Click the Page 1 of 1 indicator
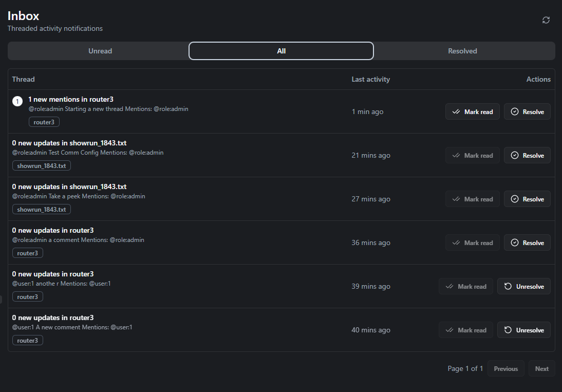 [465, 368]
